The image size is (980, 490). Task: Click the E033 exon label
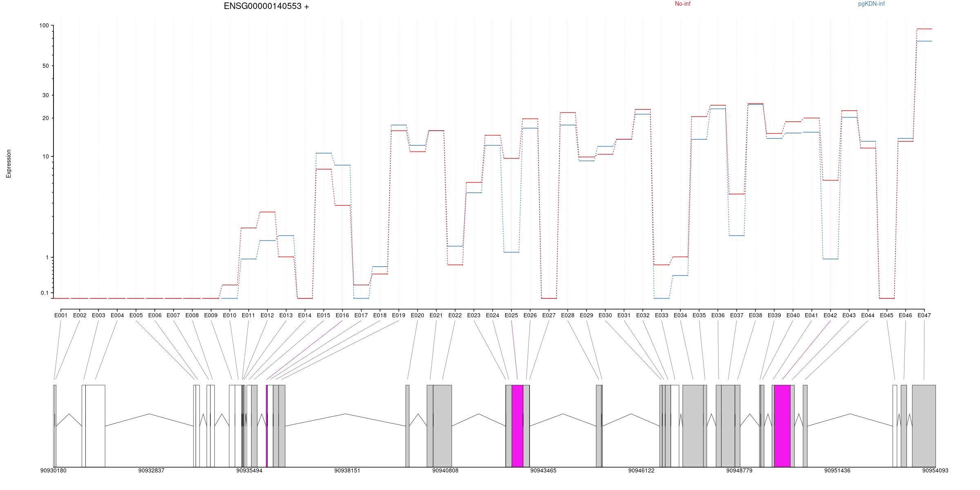click(x=661, y=315)
